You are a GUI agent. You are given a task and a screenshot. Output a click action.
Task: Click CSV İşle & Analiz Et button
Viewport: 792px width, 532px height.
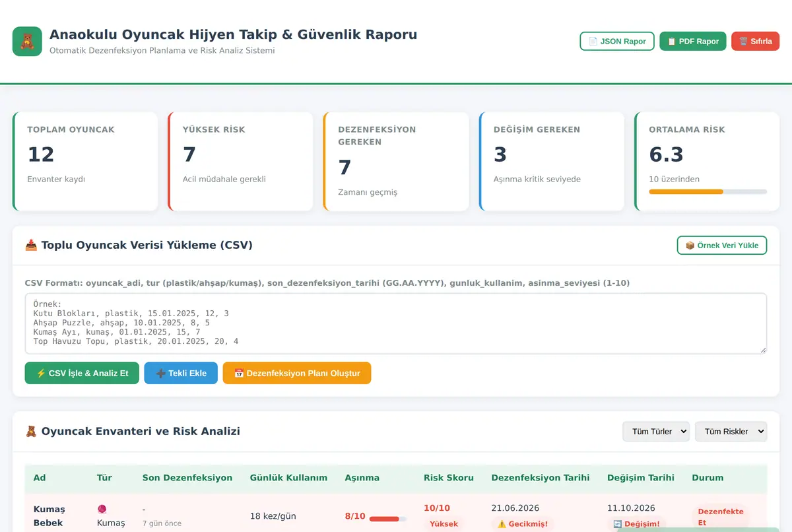(x=82, y=373)
